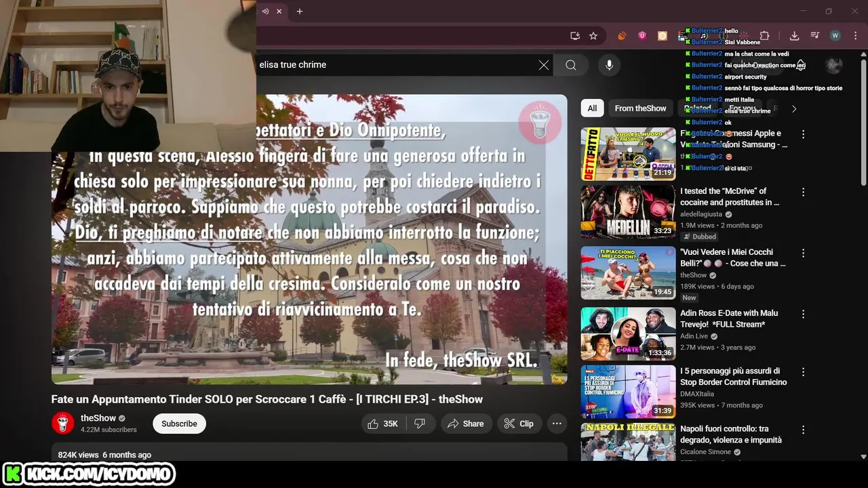Image resolution: width=868 pixels, height=488 pixels.
Task: Open the Chrome three-dot menu
Action: pyautogui.click(x=855, y=36)
